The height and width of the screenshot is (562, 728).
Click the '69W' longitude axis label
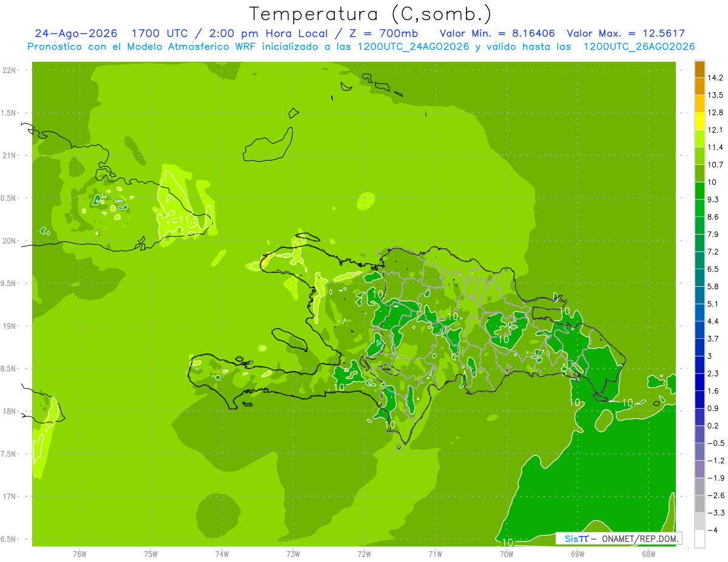tap(578, 554)
